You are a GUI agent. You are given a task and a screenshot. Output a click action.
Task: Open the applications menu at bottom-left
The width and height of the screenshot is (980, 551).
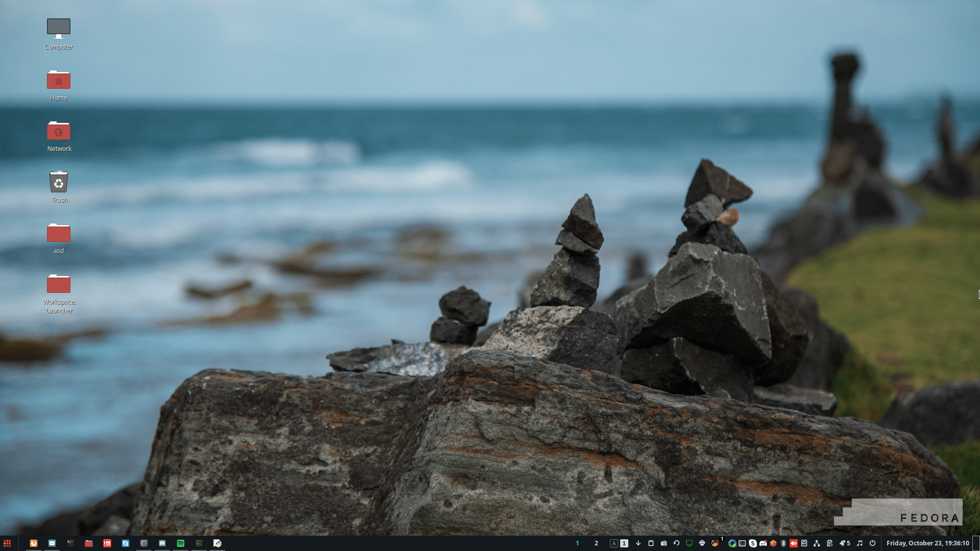(8, 543)
